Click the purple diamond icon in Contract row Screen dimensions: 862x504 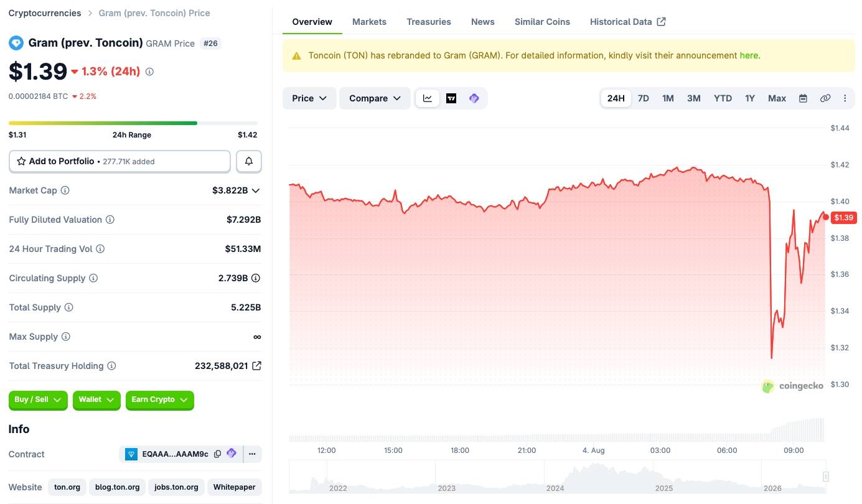(232, 454)
